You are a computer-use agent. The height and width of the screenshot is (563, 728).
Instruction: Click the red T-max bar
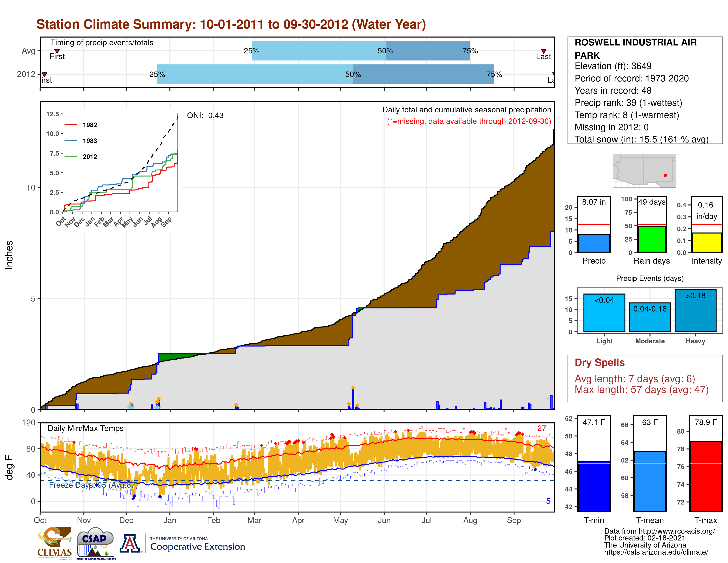click(706, 476)
